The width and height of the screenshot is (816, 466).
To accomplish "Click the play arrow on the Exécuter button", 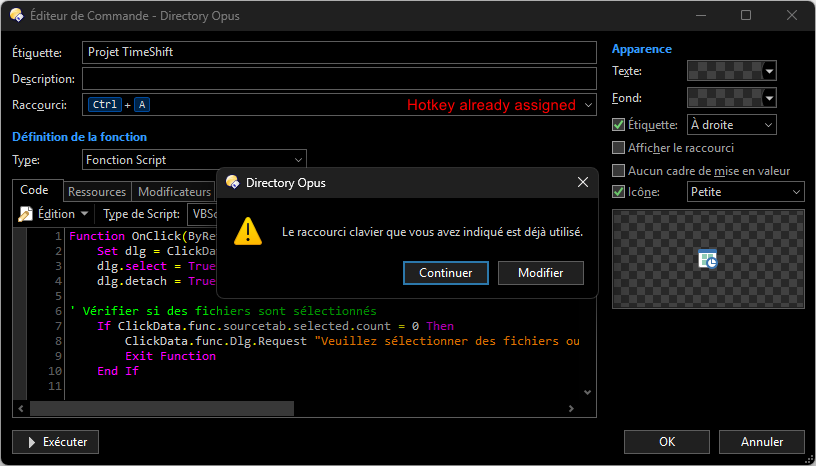I will click(29, 441).
